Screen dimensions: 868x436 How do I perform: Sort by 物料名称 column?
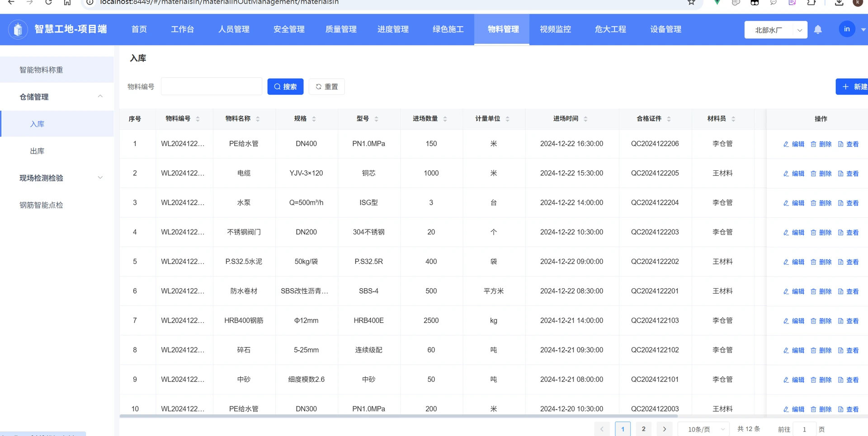(258, 119)
